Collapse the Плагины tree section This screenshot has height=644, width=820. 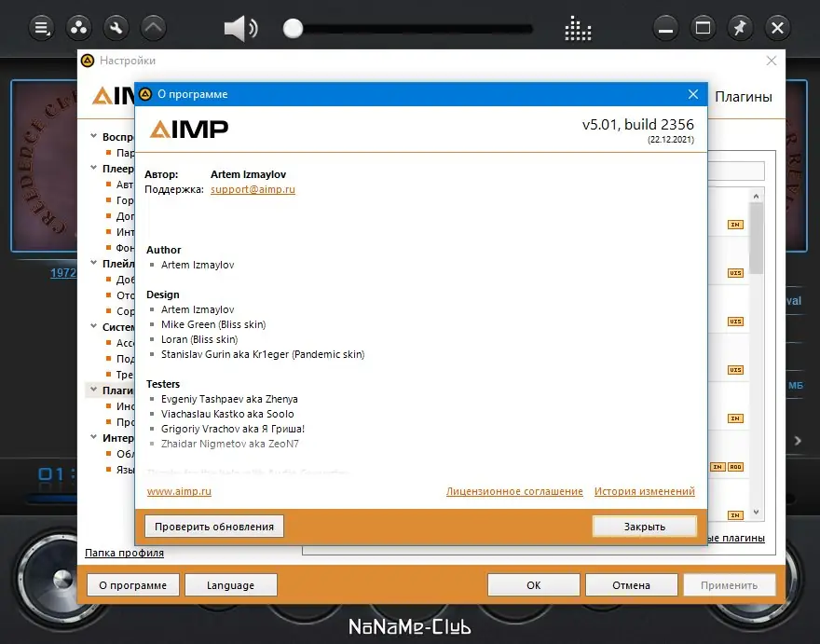pos(93,390)
